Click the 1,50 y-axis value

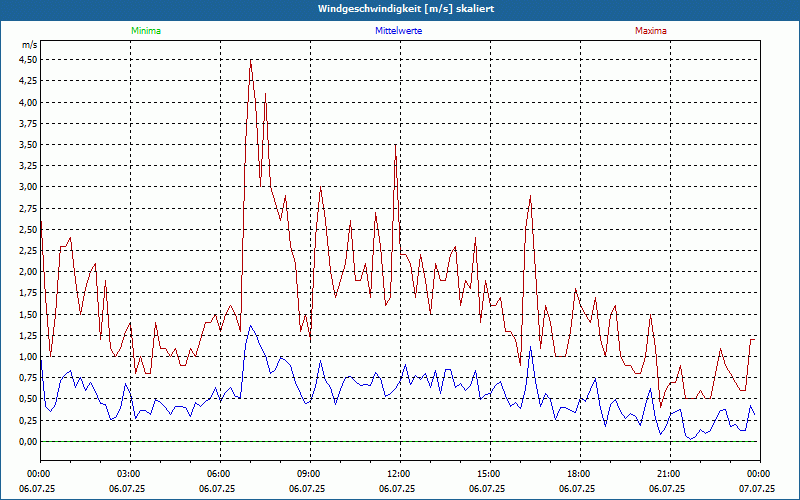pyautogui.click(x=29, y=314)
